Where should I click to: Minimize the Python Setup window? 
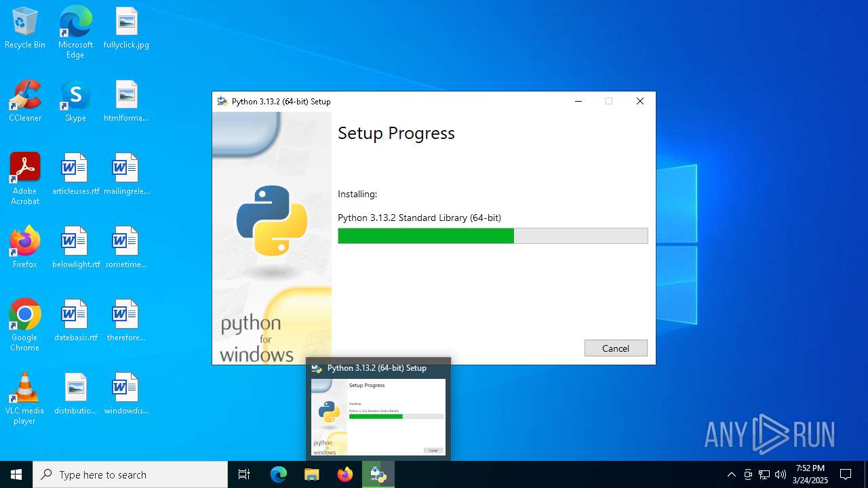pos(578,101)
